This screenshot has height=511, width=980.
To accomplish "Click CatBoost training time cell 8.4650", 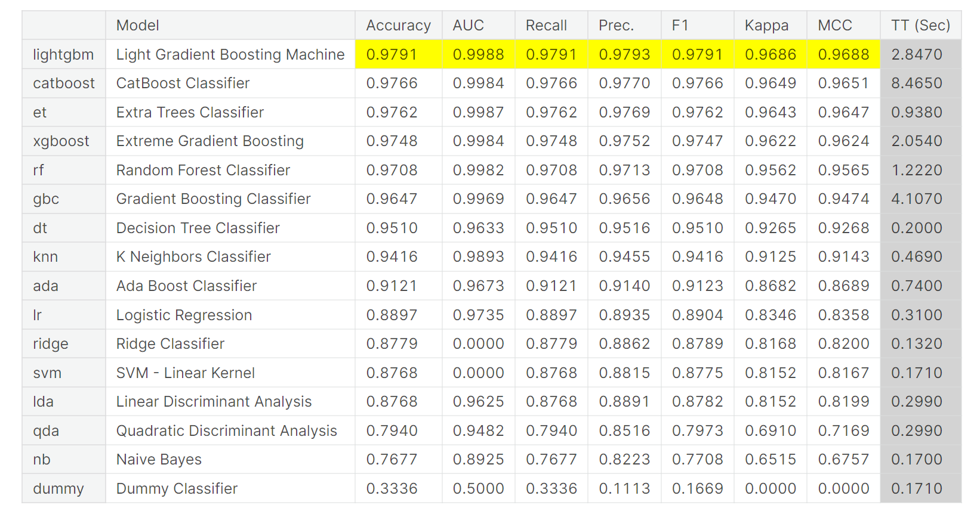I will (x=916, y=83).
